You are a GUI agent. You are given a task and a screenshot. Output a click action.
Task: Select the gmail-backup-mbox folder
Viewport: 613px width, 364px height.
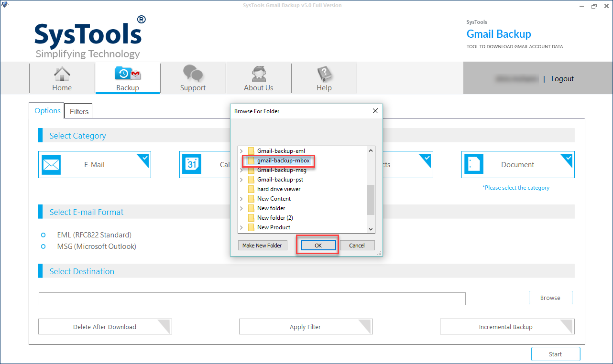[284, 161]
